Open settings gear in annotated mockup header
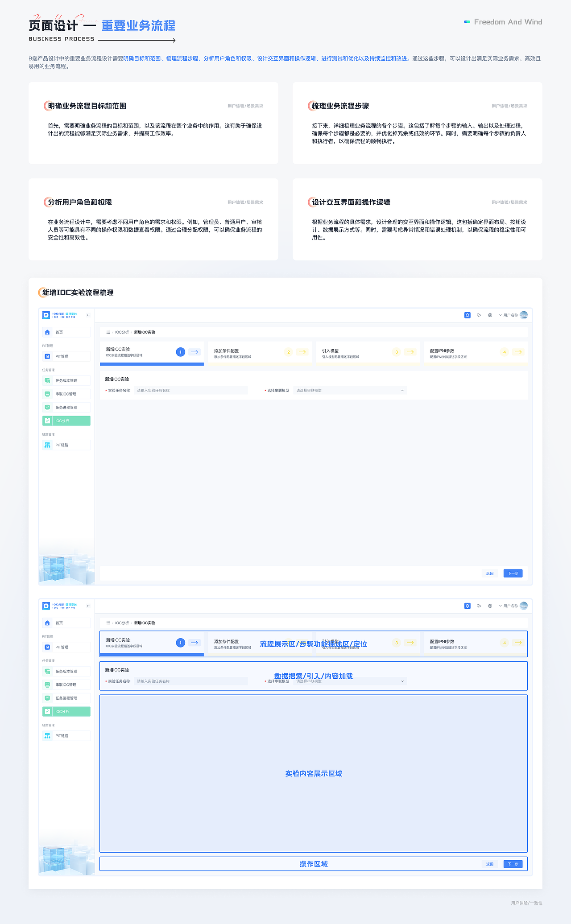The height and width of the screenshot is (924, 571). coord(490,606)
